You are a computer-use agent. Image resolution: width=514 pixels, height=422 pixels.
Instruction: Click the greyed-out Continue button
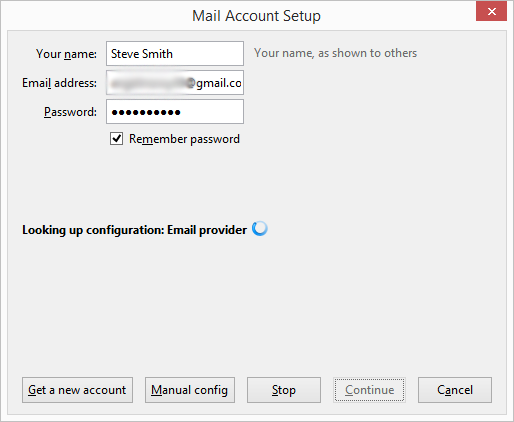(x=369, y=390)
